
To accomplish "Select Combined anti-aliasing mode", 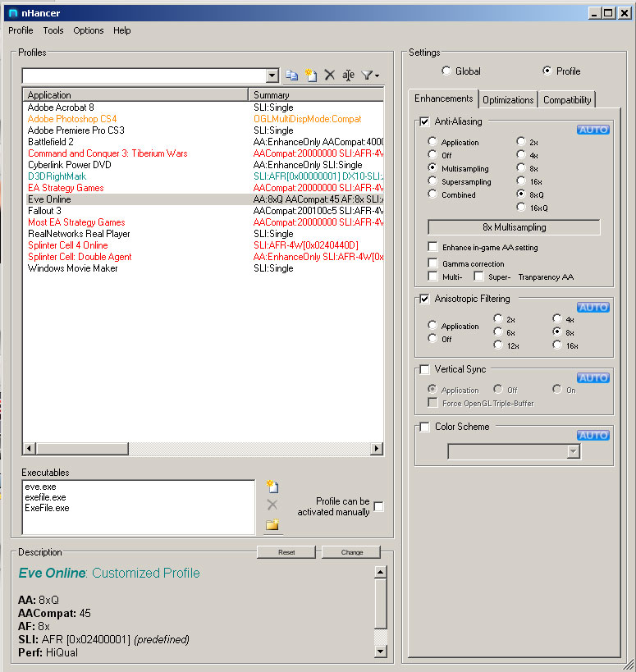I will pyautogui.click(x=432, y=194).
